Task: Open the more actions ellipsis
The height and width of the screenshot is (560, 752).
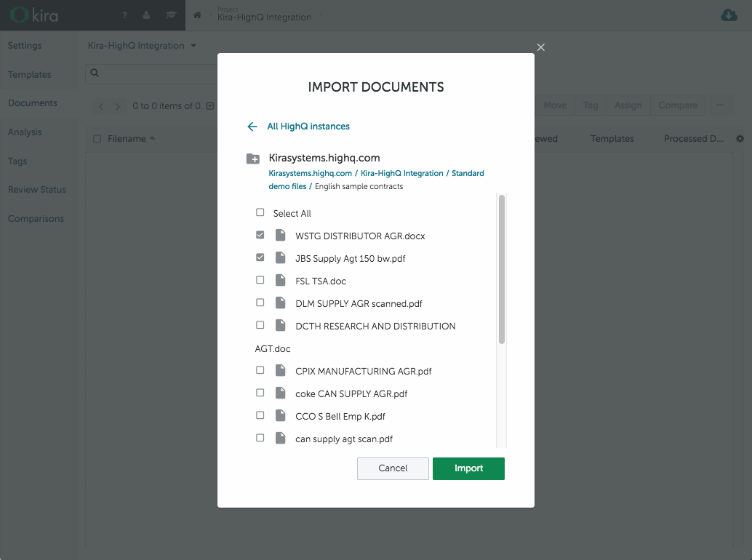Action: click(720, 105)
